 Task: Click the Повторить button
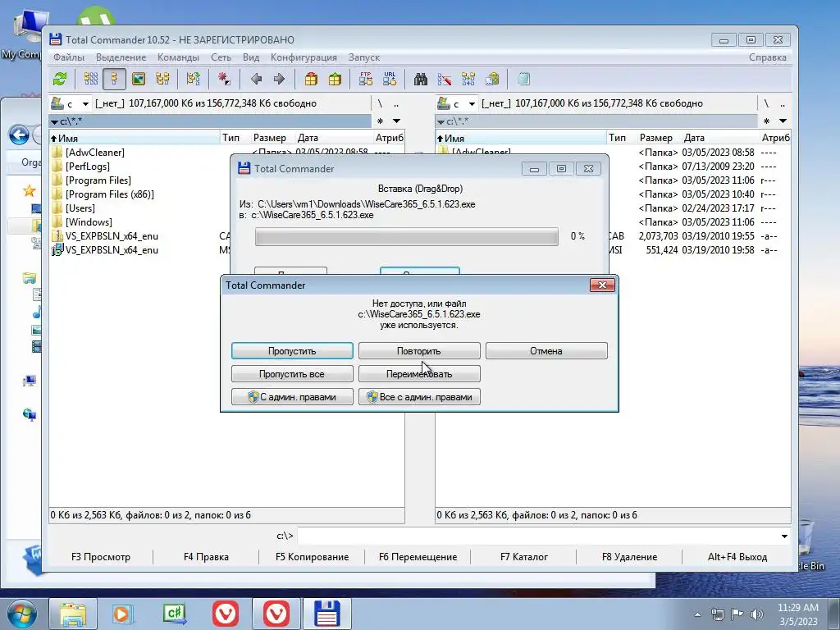[419, 351]
